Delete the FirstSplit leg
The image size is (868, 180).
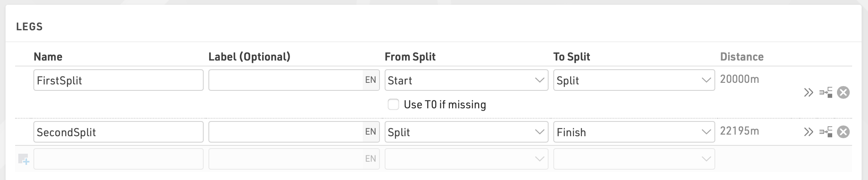tap(843, 93)
